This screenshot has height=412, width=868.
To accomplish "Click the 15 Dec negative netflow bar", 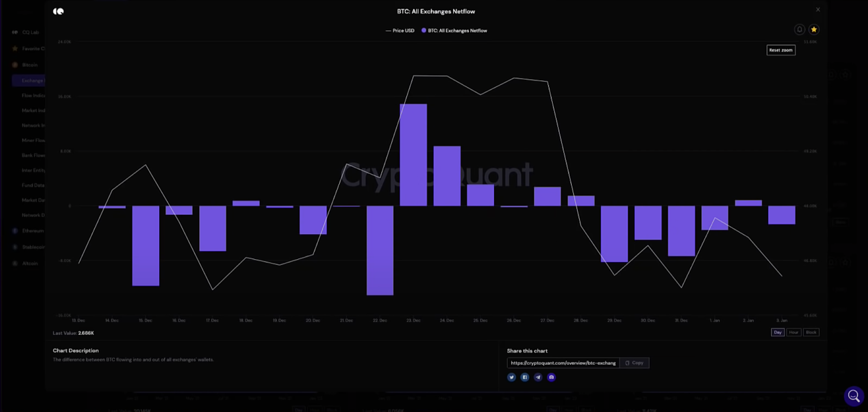I will (x=145, y=246).
